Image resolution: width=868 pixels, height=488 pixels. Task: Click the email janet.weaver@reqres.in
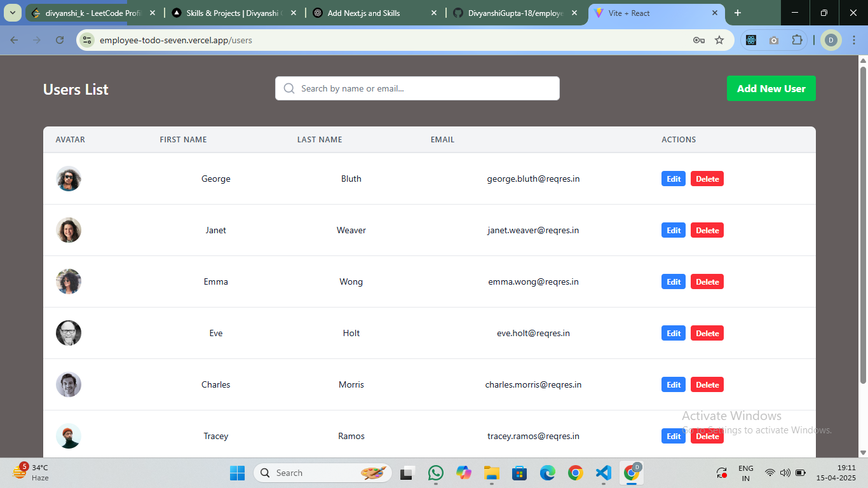click(x=533, y=230)
